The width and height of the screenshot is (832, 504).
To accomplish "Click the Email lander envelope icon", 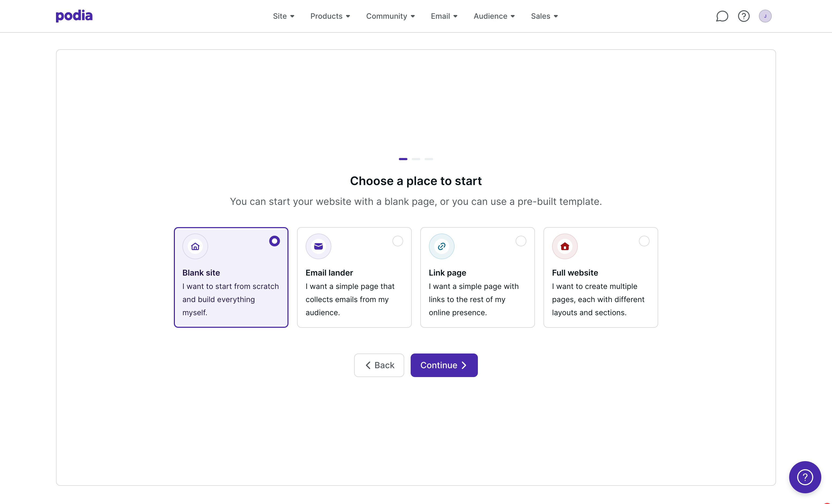I will (x=318, y=246).
